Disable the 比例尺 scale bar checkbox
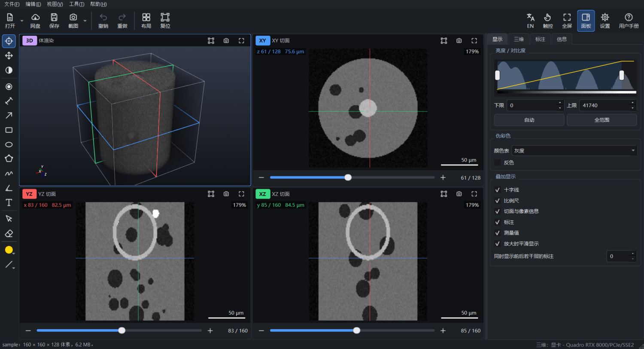 (498, 200)
